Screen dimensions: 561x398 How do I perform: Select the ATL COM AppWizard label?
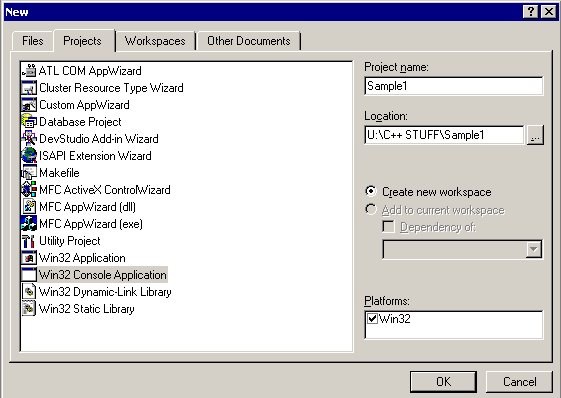tap(90, 71)
